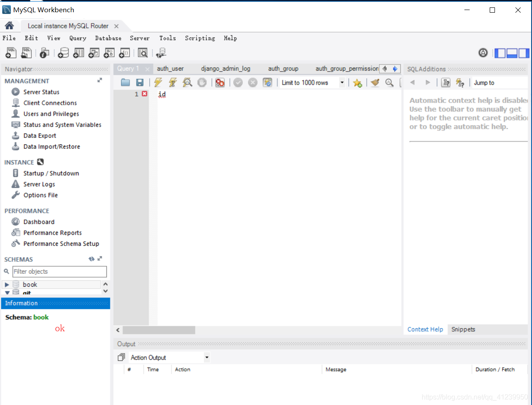Open Users and Privileges
Image resolution: width=532 pixels, height=405 pixels.
coord(51,114)
